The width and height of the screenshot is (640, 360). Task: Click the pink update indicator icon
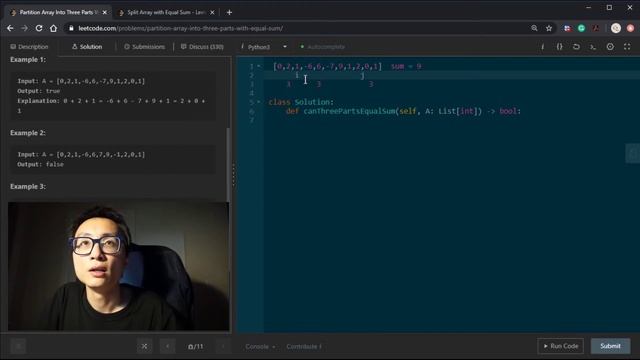coord(630,28)
